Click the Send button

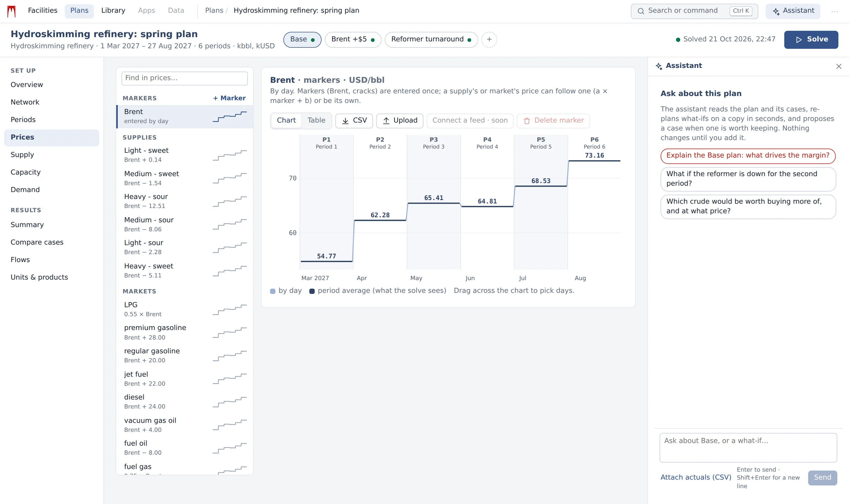[822, 477]
